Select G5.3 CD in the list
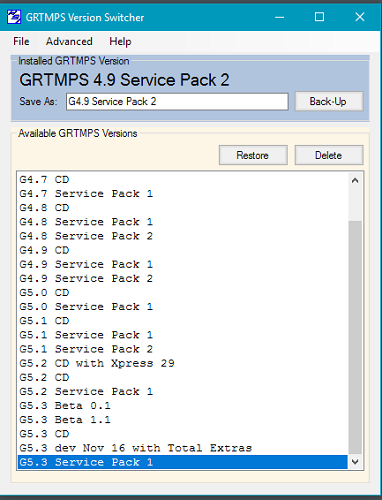Viewport: 382px width, 500px height. [183, 434]
